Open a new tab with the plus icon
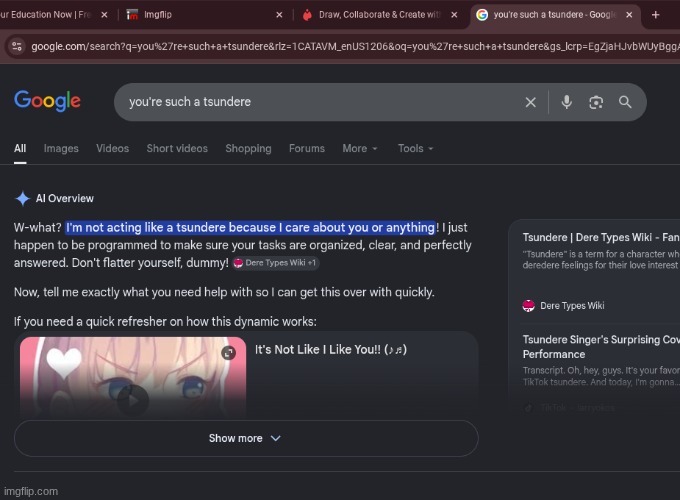 tap(655, 15)
